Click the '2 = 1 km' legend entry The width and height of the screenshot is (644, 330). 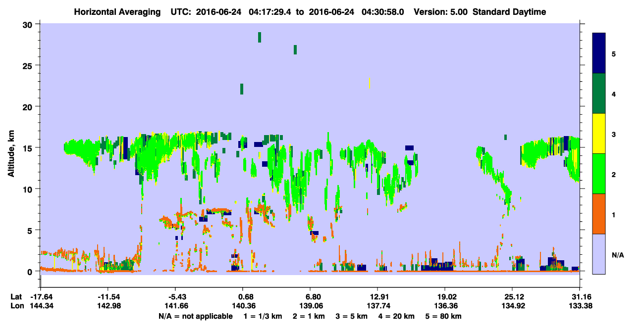coord(309,316)
